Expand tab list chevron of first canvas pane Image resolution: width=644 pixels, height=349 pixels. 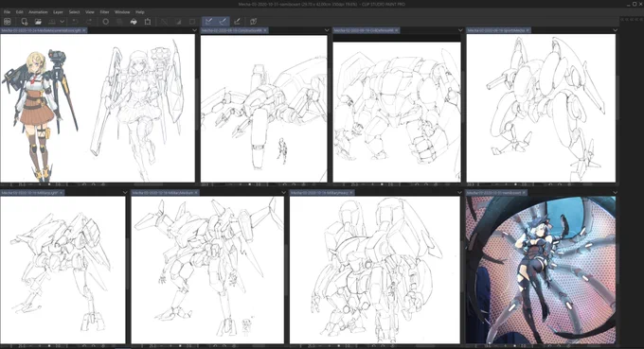(x=194, y=30)
